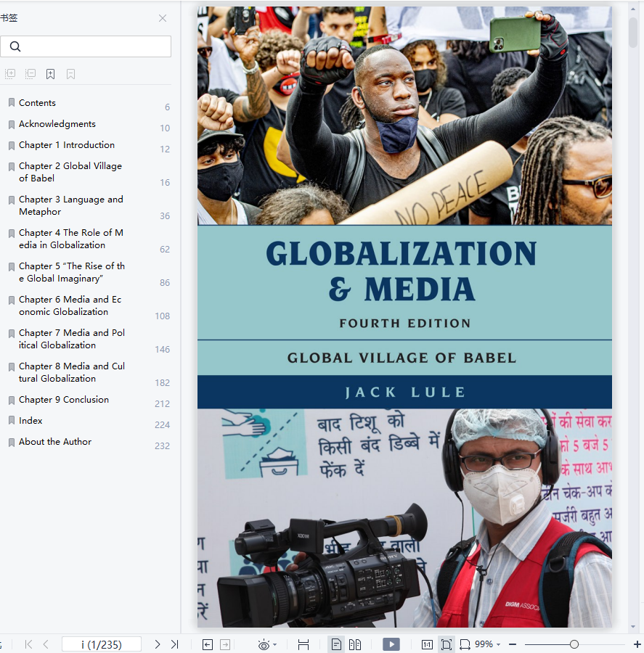Viewport: 644px width, 653px height.
Task: Go to the previous page
Action: [x=46, y=644]
